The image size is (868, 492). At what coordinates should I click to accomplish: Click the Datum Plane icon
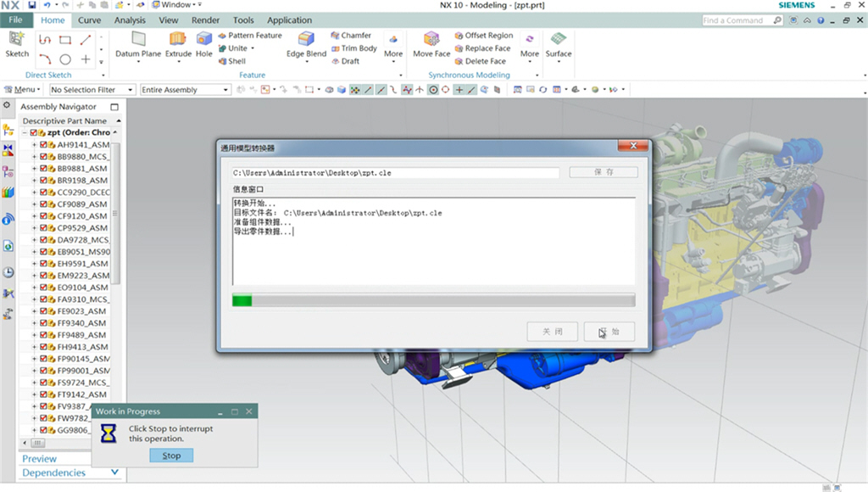tap(138, 40)
